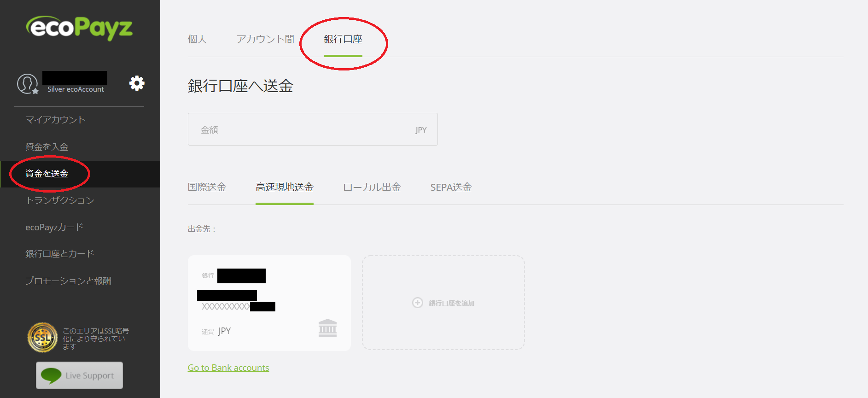The image size is (868, 398).
Task: Click the Live Support chat bubble icon
Action: click(x=51, y=375)
